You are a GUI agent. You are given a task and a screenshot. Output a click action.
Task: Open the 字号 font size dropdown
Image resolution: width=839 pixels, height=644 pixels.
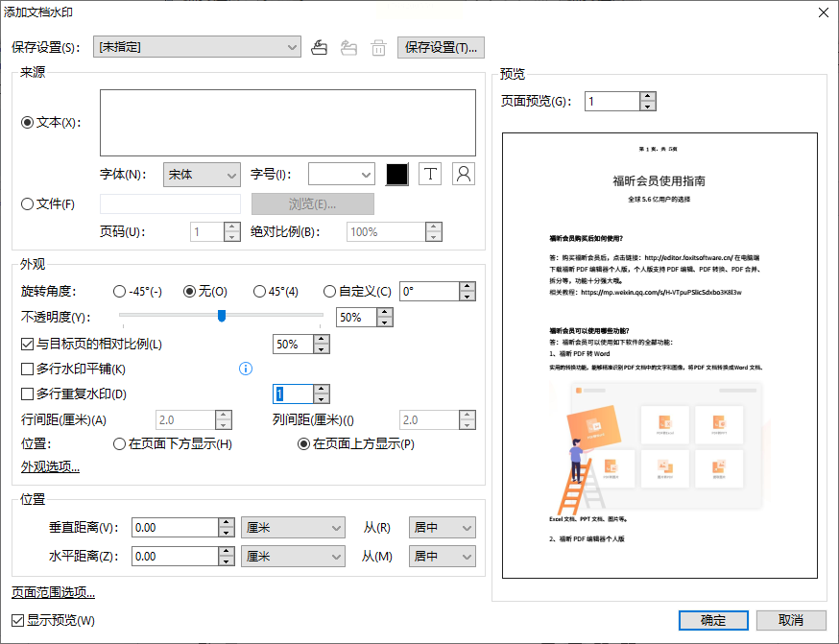coord(342,175)
